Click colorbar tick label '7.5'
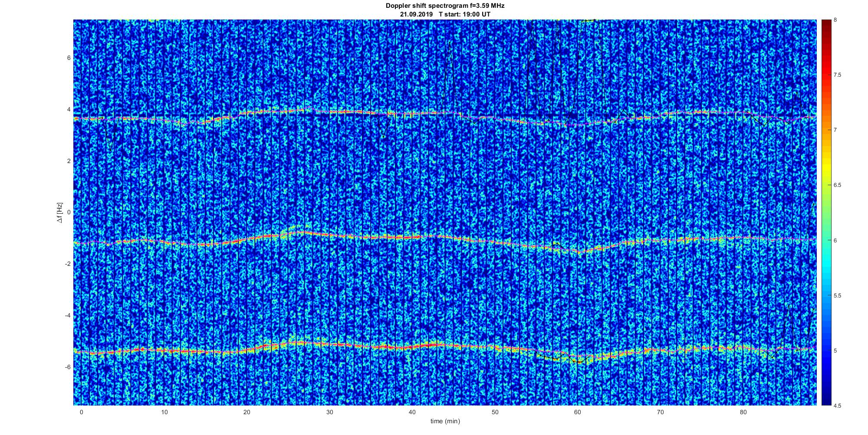The height and width of the screenshot is (435, 868). coord(838,75)
